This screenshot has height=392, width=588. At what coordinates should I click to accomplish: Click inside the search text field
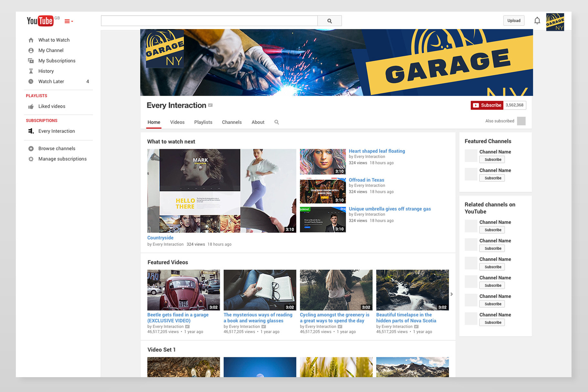click(x=209, y=21)
